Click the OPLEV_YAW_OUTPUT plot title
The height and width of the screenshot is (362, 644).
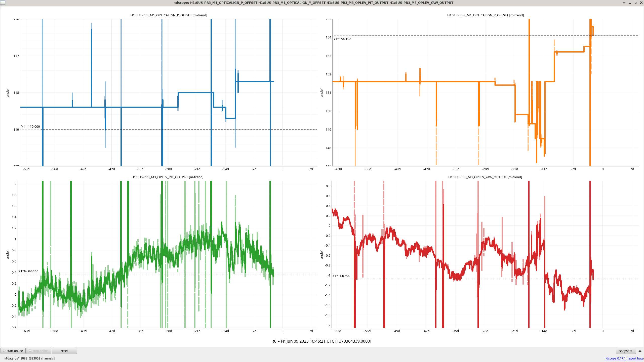[x=485, y=177]
